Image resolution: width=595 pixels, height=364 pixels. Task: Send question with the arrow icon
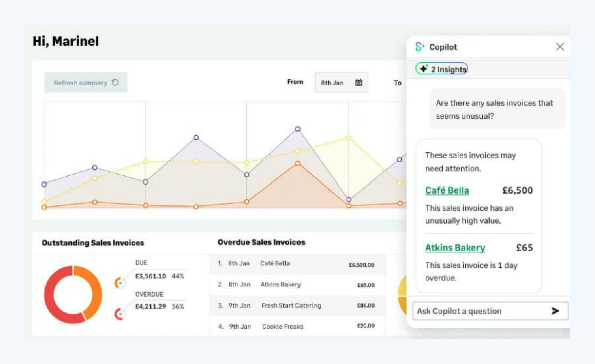[x=555, y=311]
